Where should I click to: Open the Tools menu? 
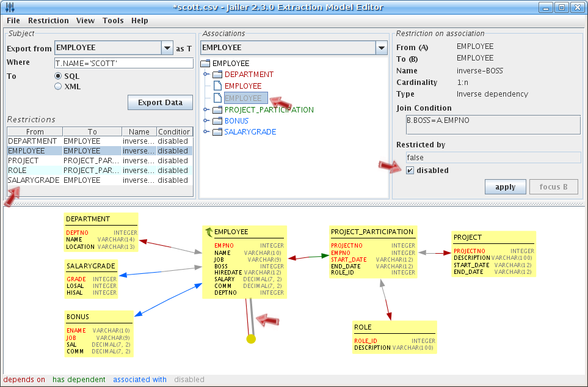[113, 21]
